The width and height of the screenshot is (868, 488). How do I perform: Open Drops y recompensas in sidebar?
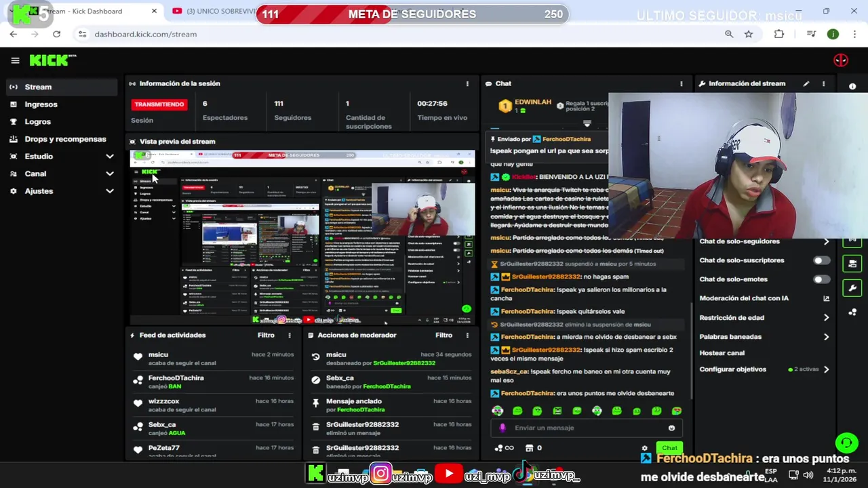[x=63, y=139]
